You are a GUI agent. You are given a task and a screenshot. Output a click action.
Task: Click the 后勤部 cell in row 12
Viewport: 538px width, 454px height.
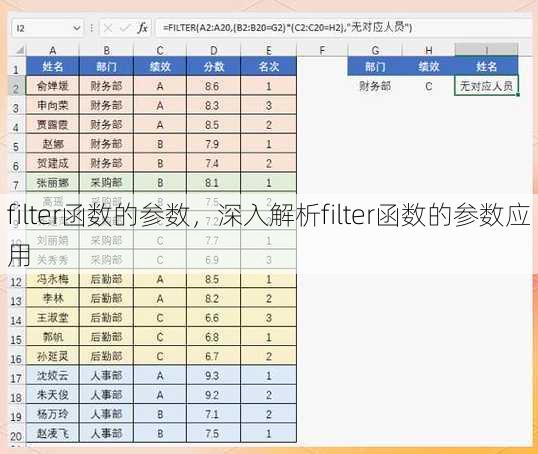pos(106,279)
